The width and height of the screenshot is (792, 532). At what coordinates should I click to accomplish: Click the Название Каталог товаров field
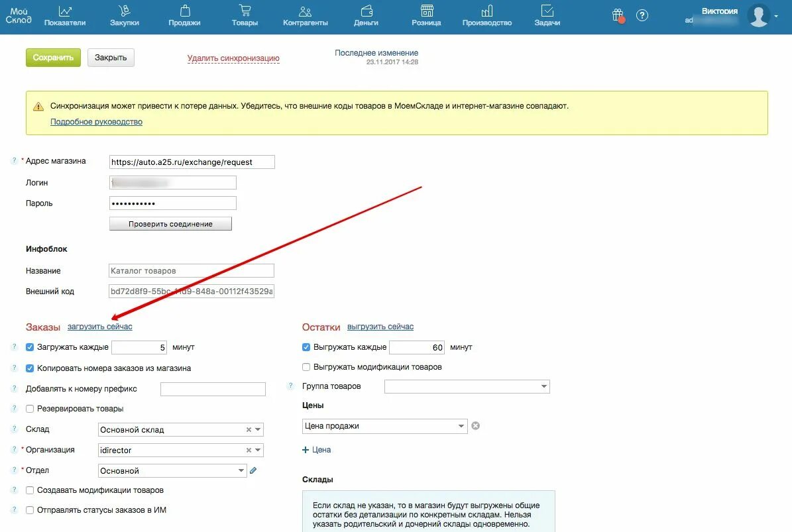coord(192,270)
